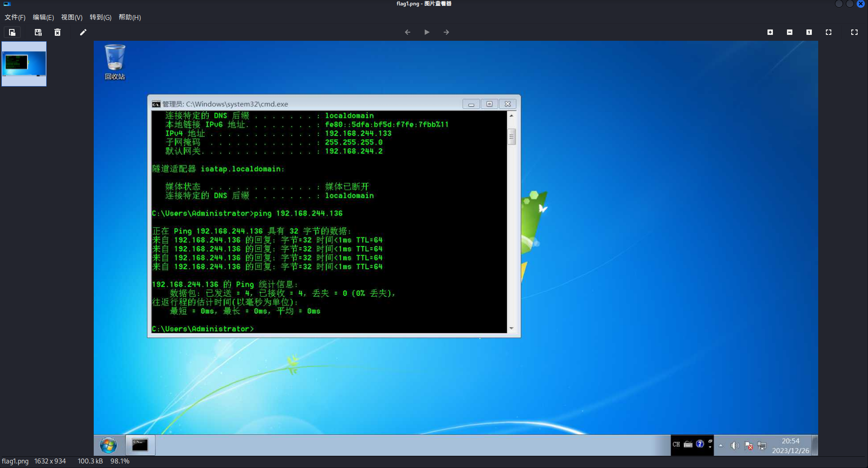Show image at 1:1 original size
Image resolution: width=868 pixels, height=468 pixels.
(809, 32)
